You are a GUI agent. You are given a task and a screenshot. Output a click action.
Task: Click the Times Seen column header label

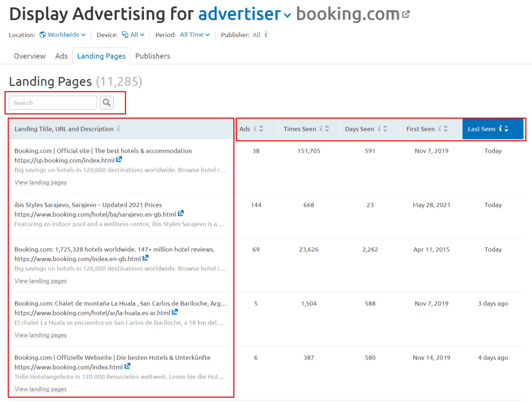tap(300, 129)
